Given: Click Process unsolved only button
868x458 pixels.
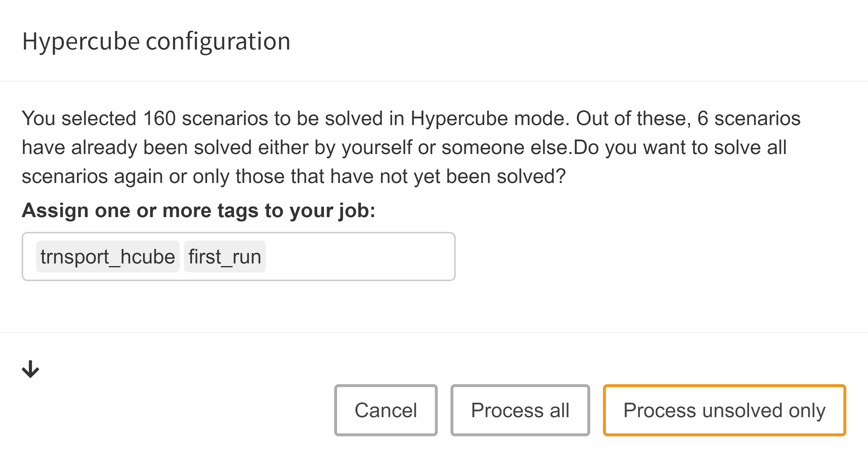Looking at the screenshot, I should [724, 410].
